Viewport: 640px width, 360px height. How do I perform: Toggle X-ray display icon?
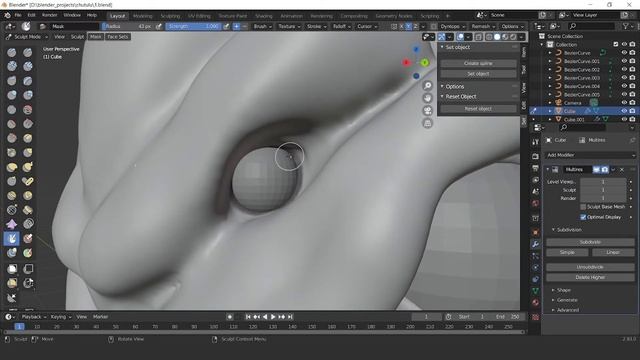click(x=478, y=37)
